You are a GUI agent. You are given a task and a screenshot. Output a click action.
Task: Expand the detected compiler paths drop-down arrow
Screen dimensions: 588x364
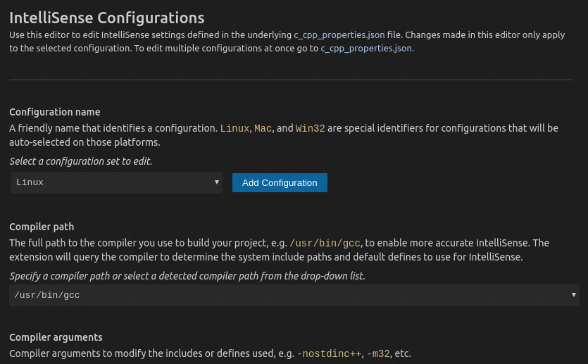[574, 295]
